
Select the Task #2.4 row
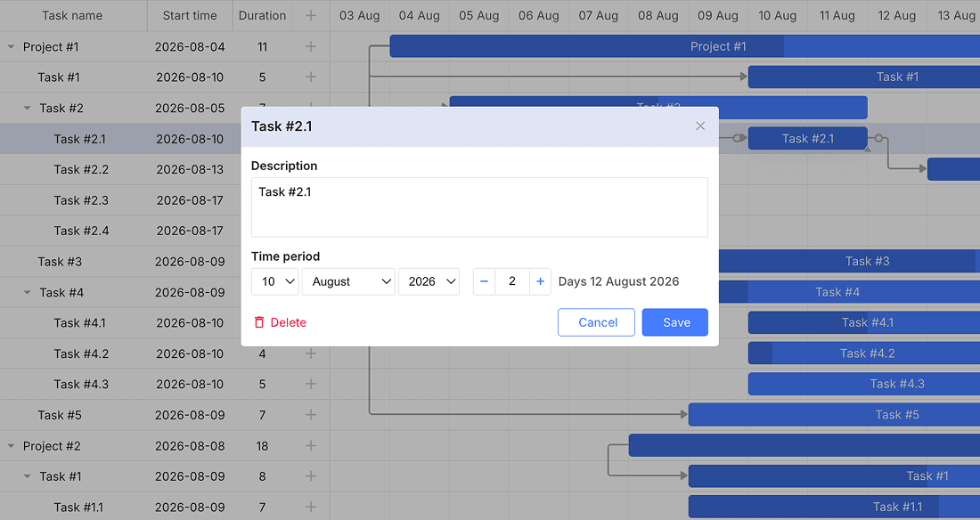[120, 231]
